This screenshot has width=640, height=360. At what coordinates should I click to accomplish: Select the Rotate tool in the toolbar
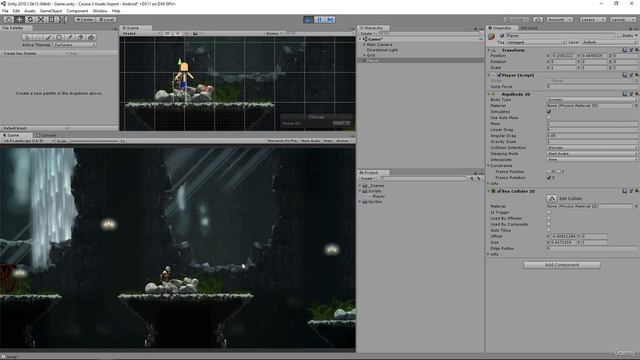click(x=30, y=20)
